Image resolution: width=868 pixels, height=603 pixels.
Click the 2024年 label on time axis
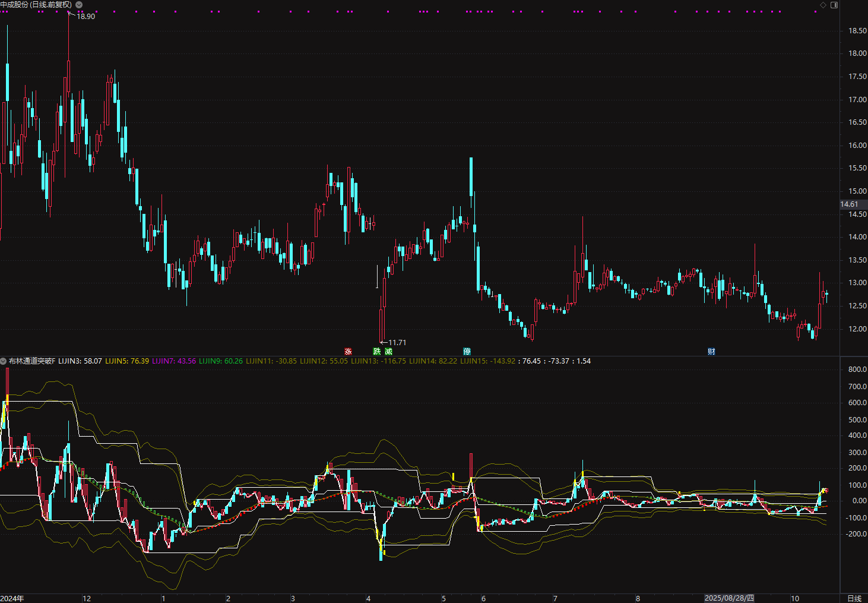point(12,598)
